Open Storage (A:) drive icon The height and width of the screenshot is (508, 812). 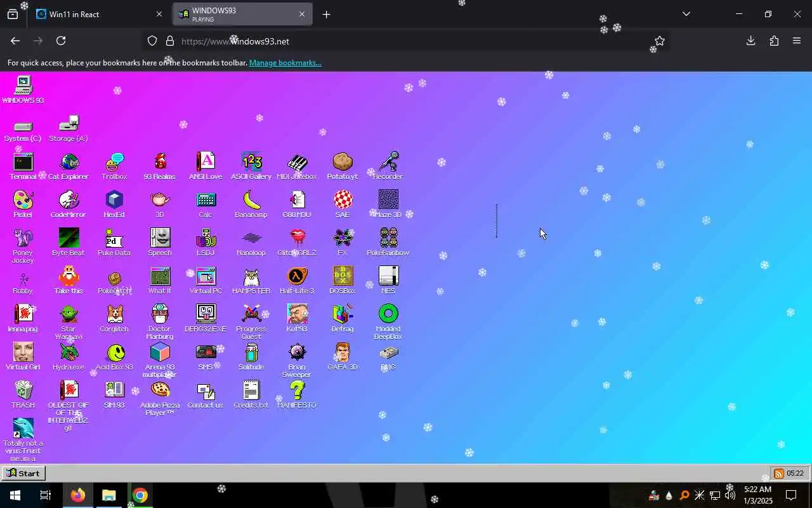[x=69, y=129]
